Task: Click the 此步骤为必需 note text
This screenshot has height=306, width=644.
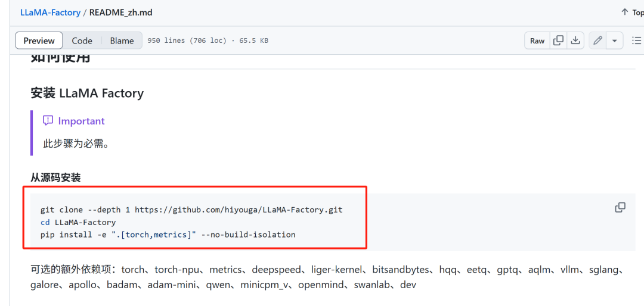Action: 76,143
